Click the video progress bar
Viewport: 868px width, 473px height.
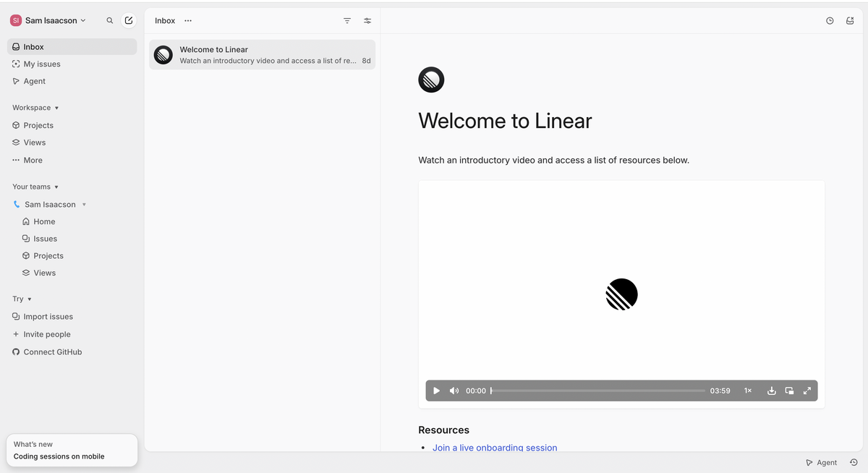coord(597,391)
